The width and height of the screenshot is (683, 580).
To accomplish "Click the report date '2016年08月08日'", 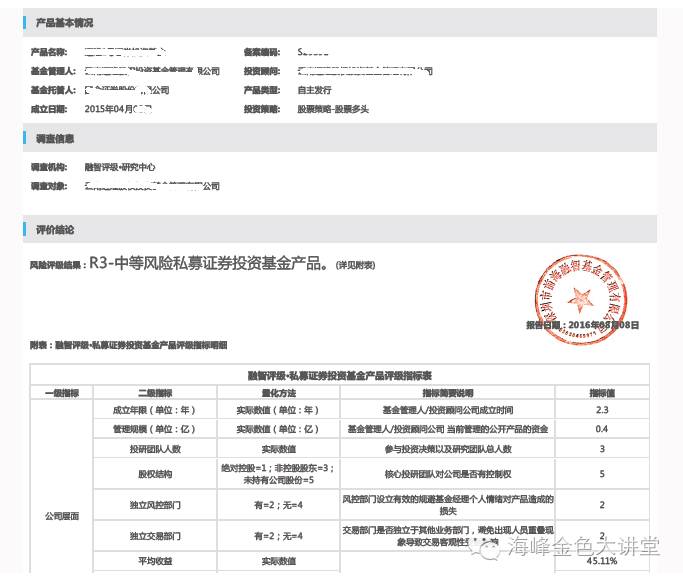I will click(604, 325).
